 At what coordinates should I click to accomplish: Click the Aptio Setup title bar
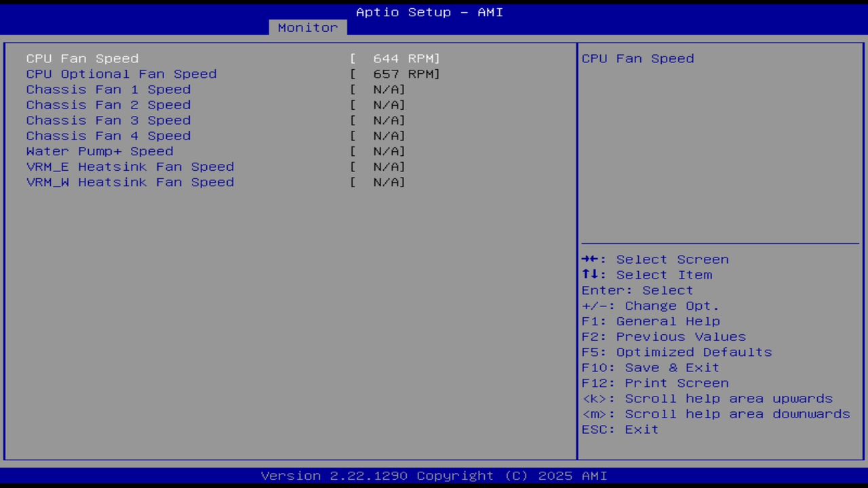(x=429, y=12)
